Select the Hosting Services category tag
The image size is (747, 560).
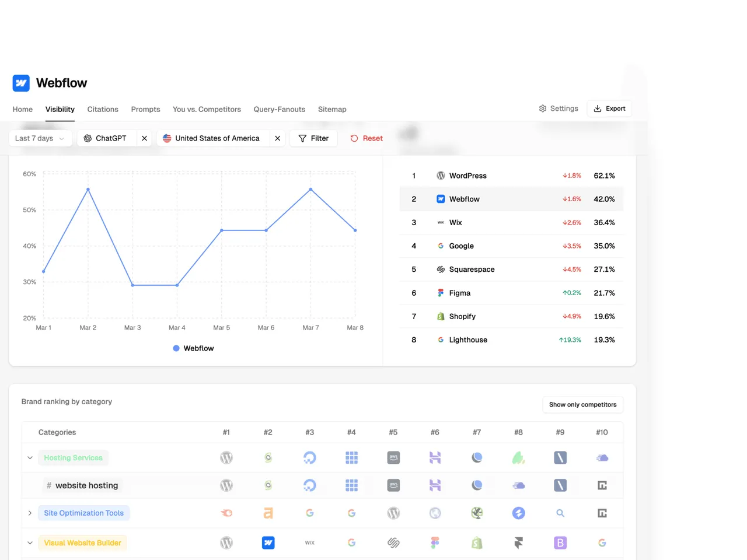click(74, 458)
